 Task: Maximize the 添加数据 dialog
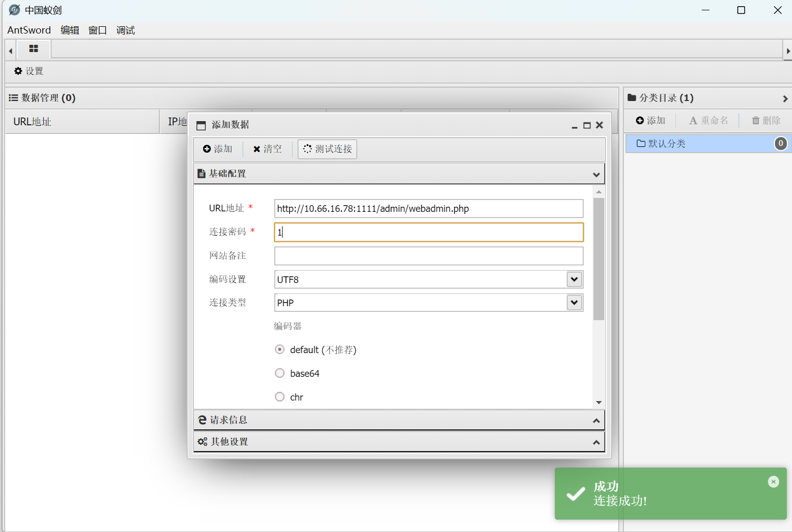[587, 125]
